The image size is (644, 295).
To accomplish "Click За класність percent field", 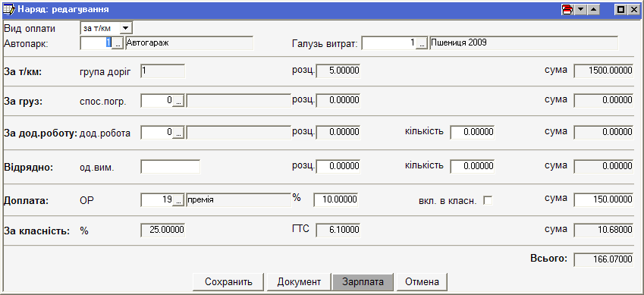I will pos(162,231).
